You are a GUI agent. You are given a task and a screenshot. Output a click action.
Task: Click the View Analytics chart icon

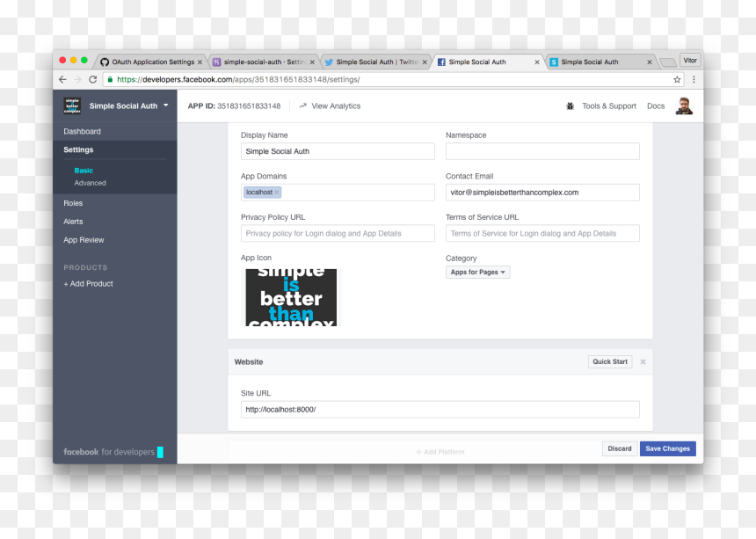coord(302,106)
